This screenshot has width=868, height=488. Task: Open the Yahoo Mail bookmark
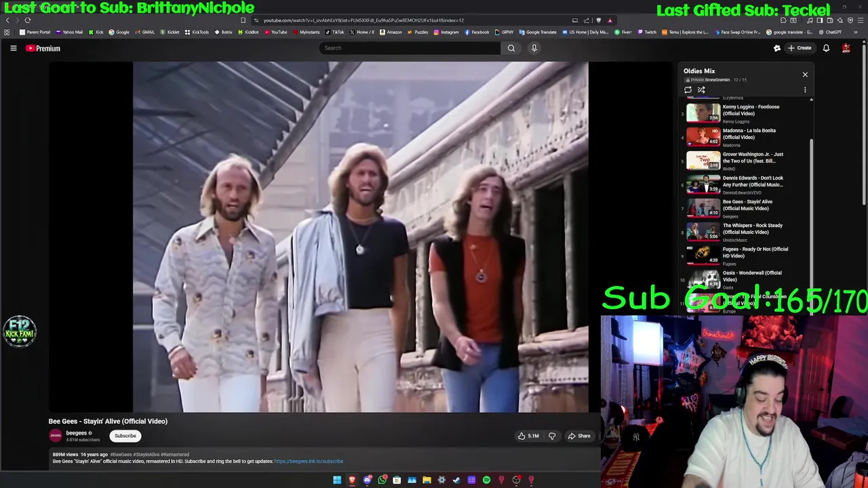pyautogui.click(x=69, y=32)
